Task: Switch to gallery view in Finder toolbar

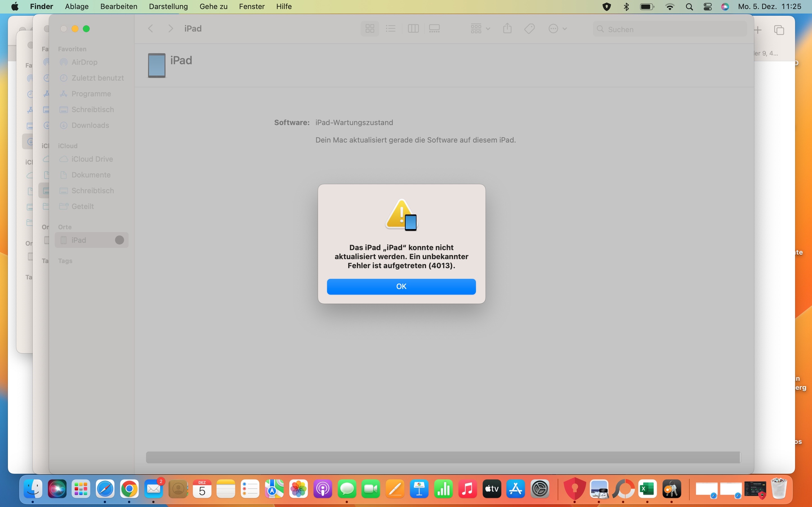Action: pos(434,29)
